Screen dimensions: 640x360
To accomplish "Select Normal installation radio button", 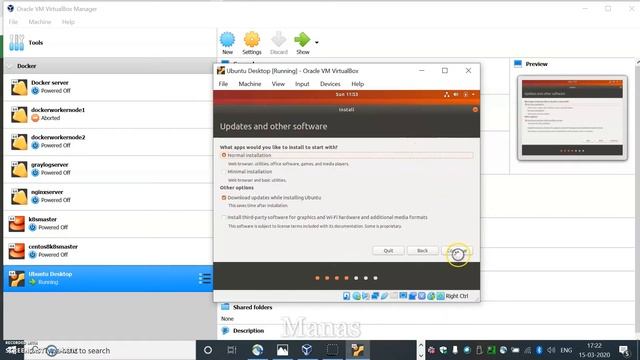I will click(224, 155).
